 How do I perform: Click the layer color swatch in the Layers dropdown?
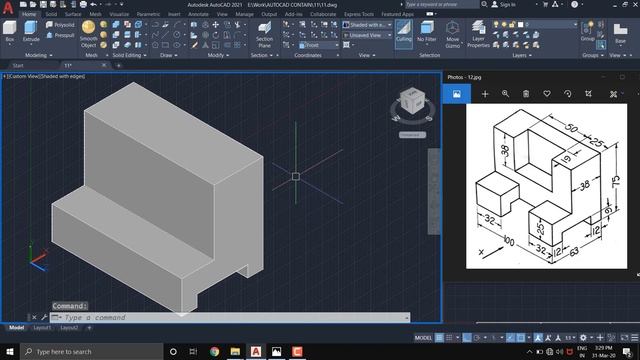[x=520, y=25]
